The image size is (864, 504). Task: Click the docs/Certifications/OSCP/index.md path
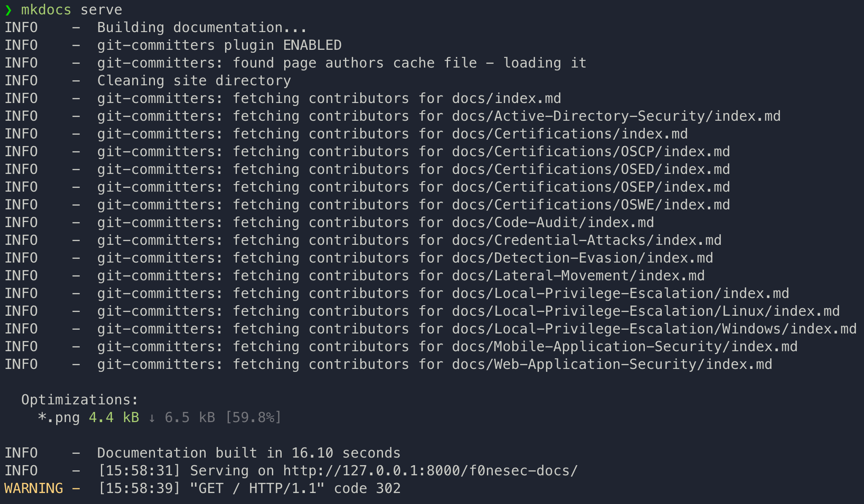pyautogui.click(x=591, y=152)
